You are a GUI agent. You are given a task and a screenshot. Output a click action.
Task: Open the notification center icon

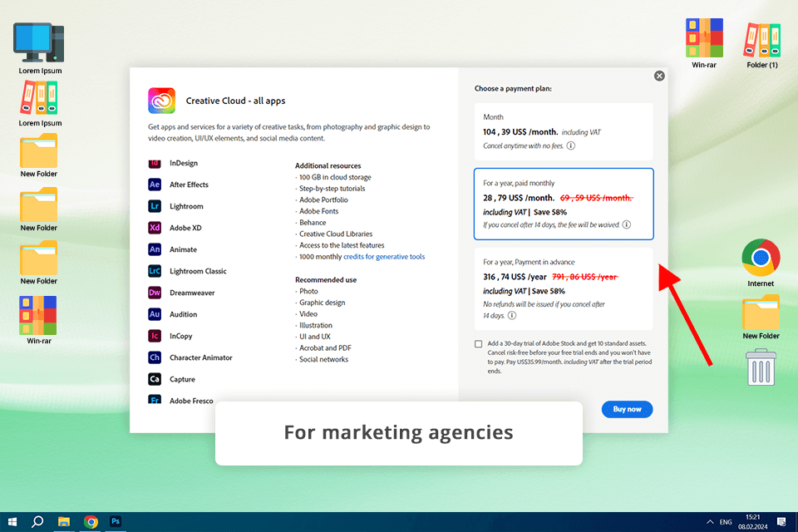tap(781, 521)
